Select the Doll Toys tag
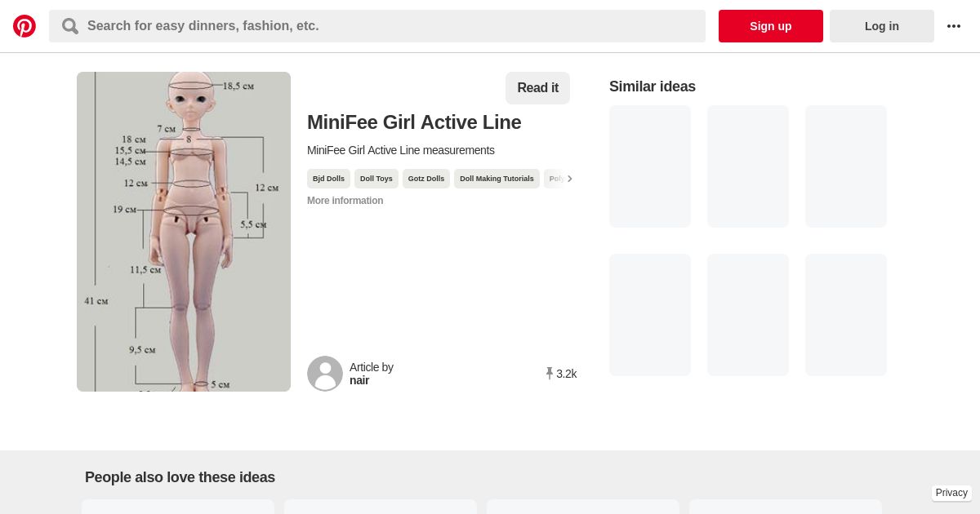This screenshot has width=980, height=514. (x=376, y=179)
